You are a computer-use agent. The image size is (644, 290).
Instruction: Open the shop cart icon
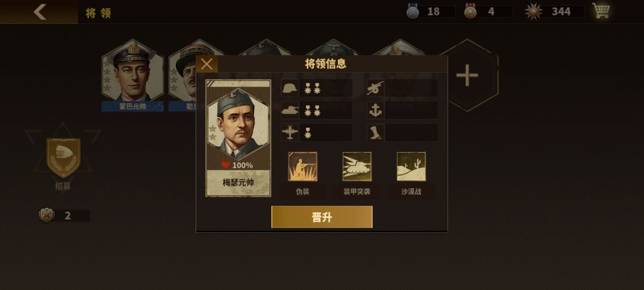tap(600, 11)
